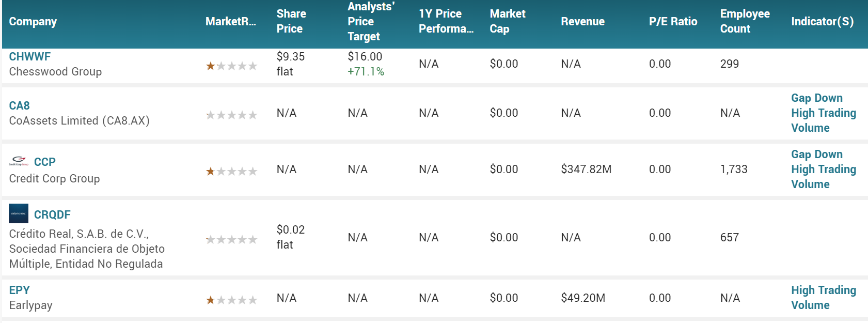The width and height of the screenshot is (868, 323).
Task: Sort table by Market Cap header
Action: (x=508, y=21)
